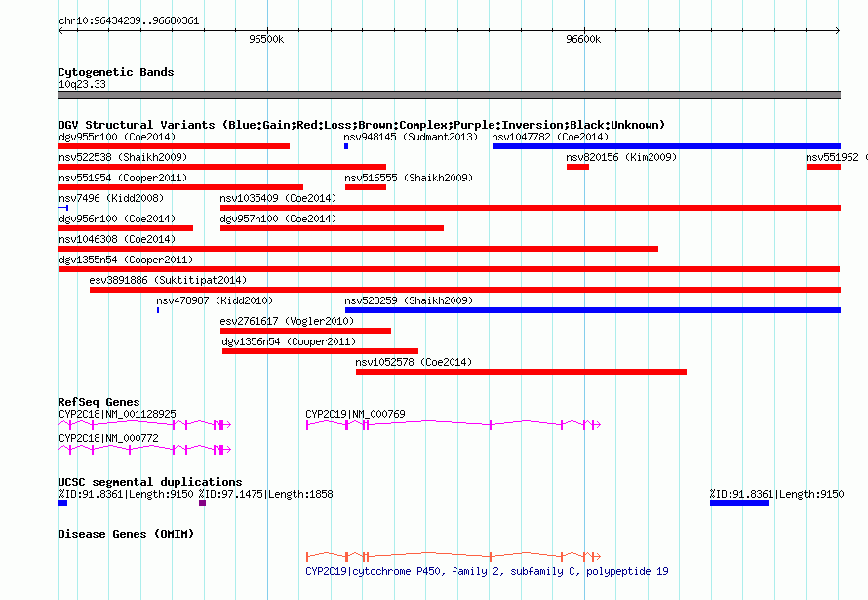This screenshot has height=600, width=868.
Task: Click the short red nsv820156 bar
Action: (x=578, y=167)
